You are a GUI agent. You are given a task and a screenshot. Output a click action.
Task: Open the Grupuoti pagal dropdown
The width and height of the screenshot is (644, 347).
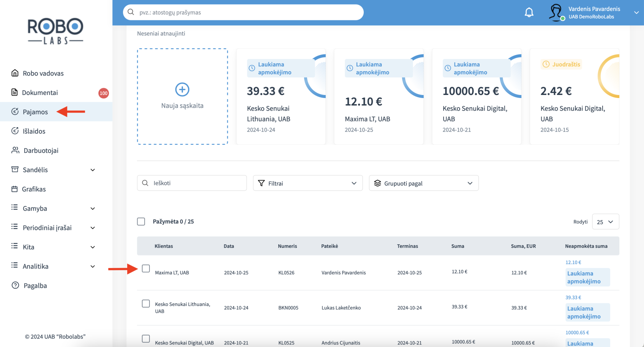click(x=424, y=183)
